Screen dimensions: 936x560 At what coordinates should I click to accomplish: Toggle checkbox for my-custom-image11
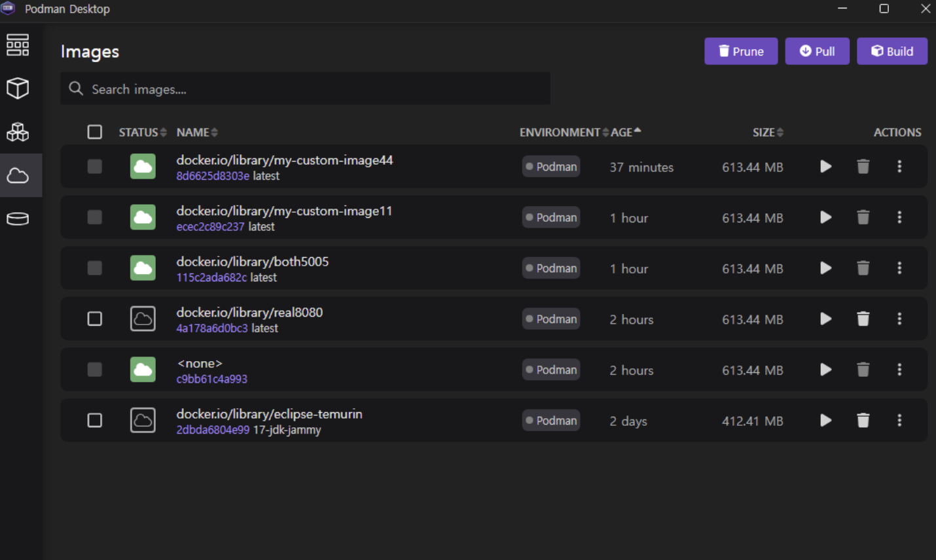(95, 217)
